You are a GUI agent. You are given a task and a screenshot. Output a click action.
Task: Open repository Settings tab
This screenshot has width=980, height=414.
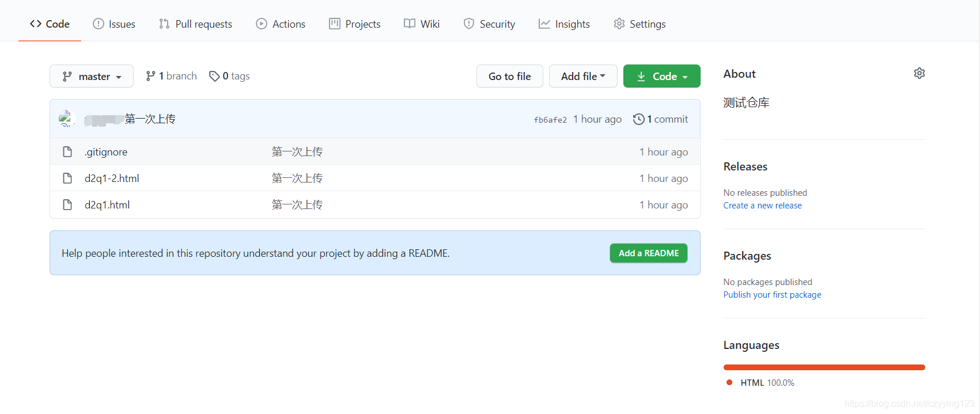(640, 24)
